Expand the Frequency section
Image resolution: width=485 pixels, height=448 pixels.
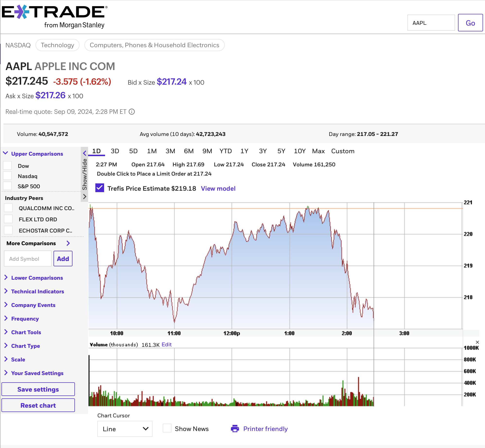tap(21, 319)
